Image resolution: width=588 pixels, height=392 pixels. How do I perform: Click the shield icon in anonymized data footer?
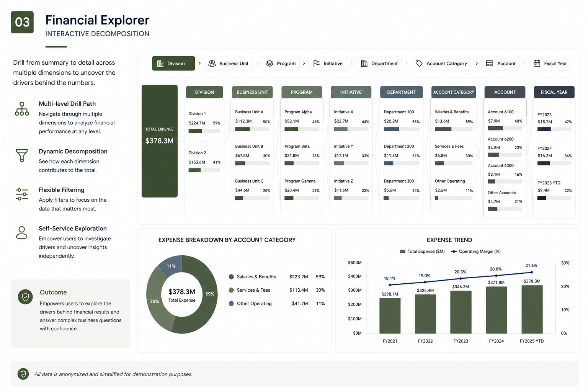[x=23, y=374]
